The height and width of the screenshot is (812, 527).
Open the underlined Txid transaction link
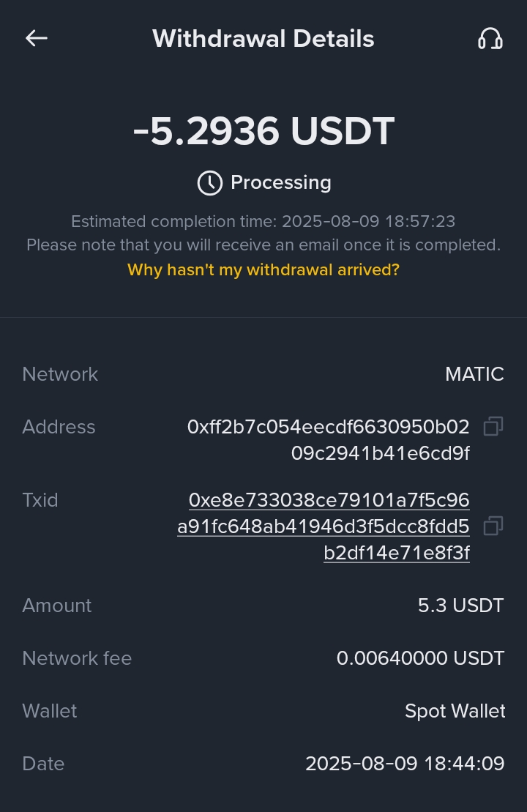click(324, 526)
